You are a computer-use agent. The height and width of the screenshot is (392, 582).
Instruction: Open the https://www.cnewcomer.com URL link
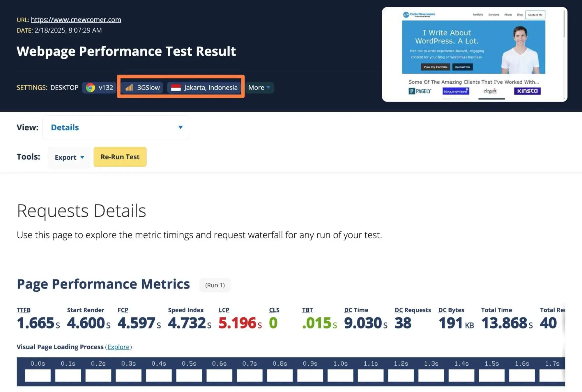[76, 19]
